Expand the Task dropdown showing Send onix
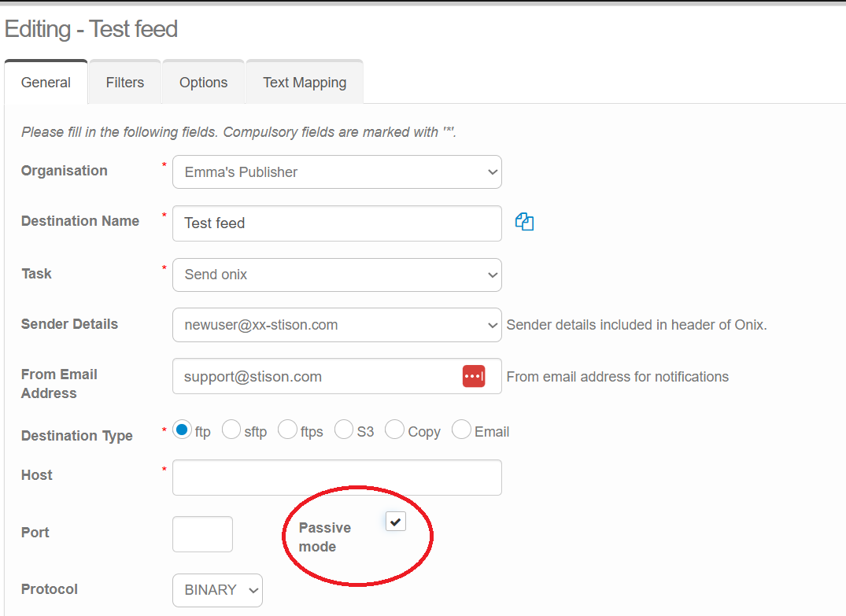The width and height of the screenshot is (846, 616). pos(336,275)
